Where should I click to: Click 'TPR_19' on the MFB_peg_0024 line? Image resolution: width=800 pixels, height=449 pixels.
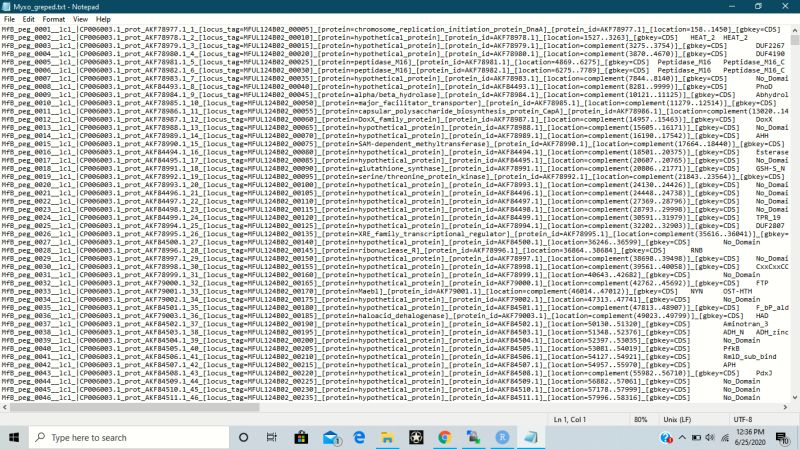pos(768,217)
